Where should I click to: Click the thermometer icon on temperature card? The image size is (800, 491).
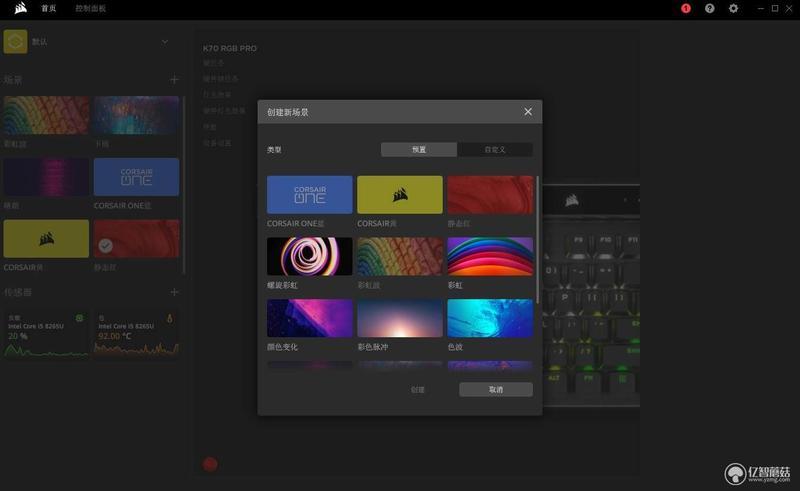point(170,318)
